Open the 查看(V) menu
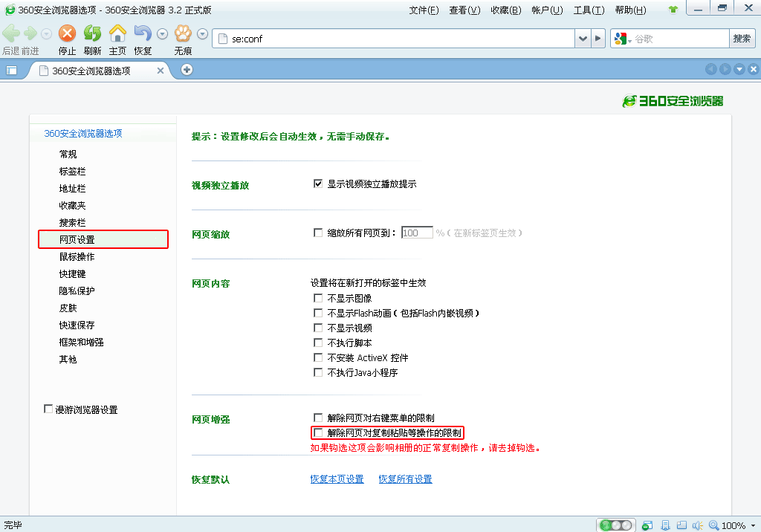The width and height of the screenshot is (761, 532). [464, 10]
